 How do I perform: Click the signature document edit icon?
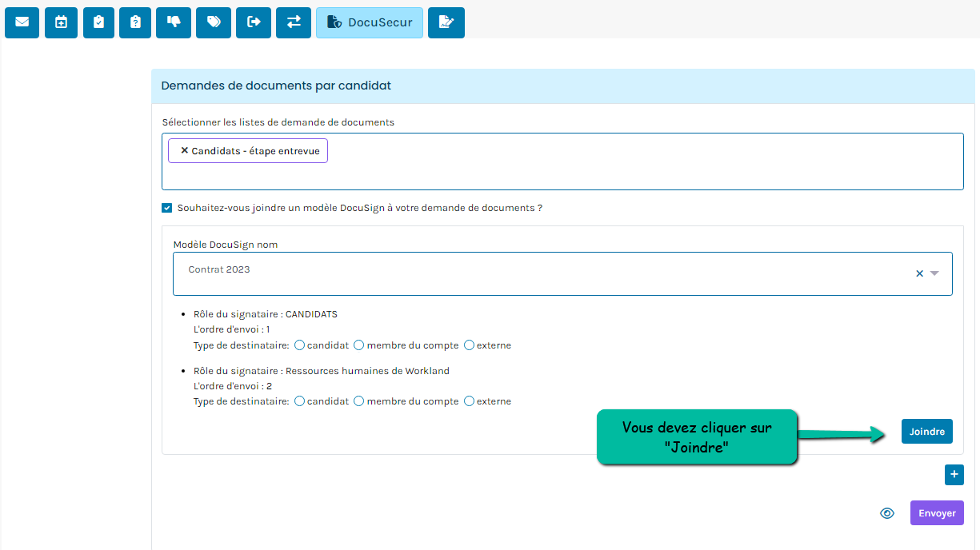(x=446, y=22)
